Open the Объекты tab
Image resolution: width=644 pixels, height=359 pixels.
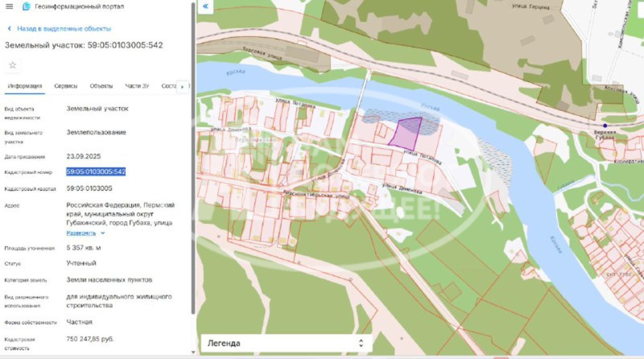click(101, 86)
